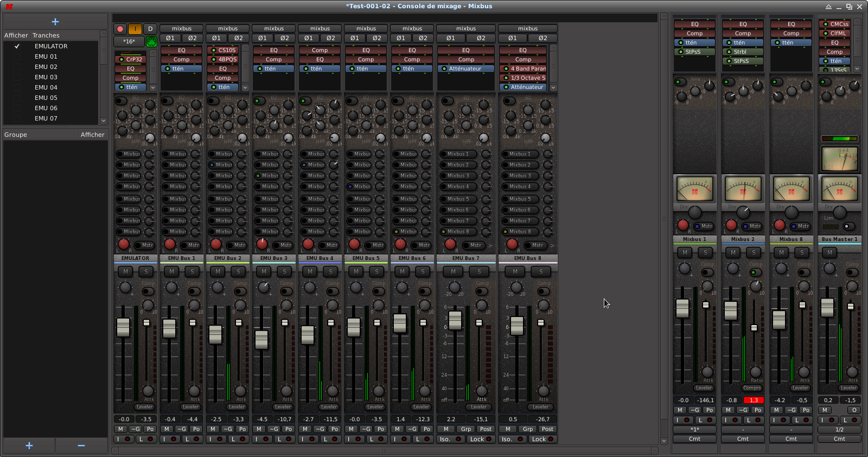Click the Tranches column header
868x457 pixels.
click(x=46, y=35)
